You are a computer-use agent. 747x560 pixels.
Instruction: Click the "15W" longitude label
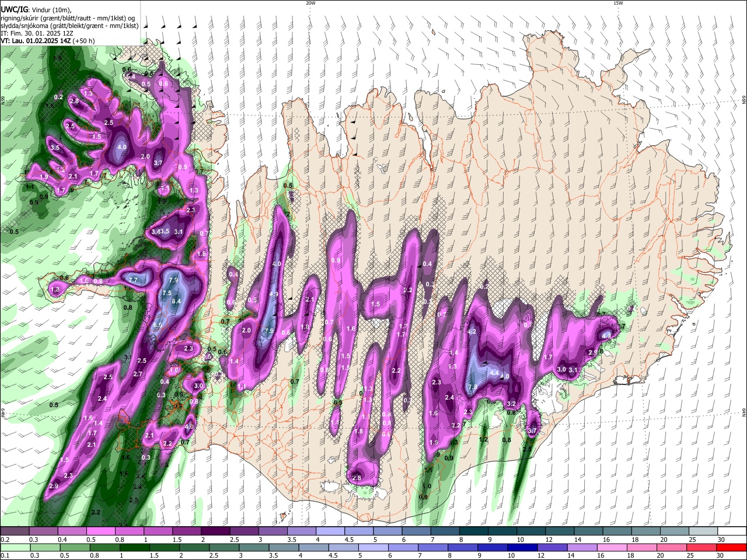(618, 3)
